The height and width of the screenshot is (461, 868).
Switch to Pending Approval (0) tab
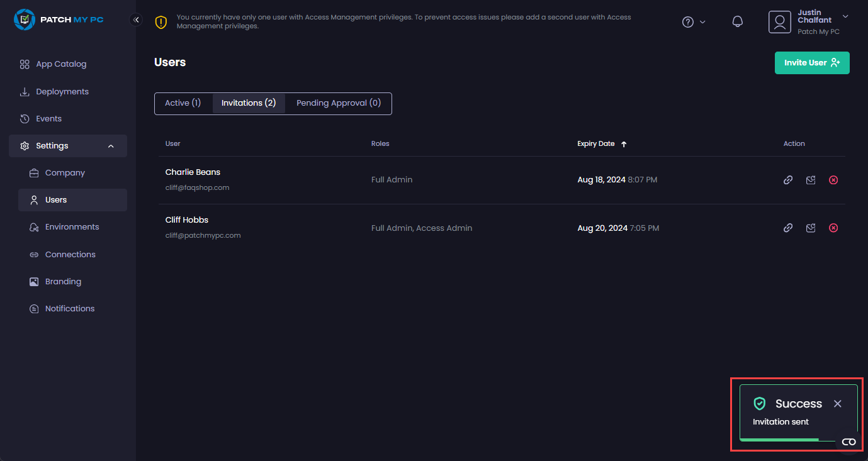tap(339, 103)
